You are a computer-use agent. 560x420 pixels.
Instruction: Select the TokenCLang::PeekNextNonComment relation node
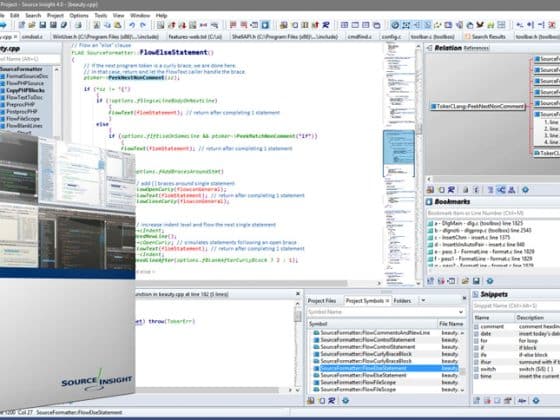[478, 106]
